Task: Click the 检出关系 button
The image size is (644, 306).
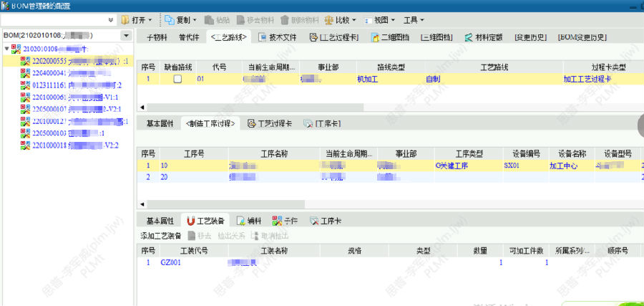Action: 231,236
